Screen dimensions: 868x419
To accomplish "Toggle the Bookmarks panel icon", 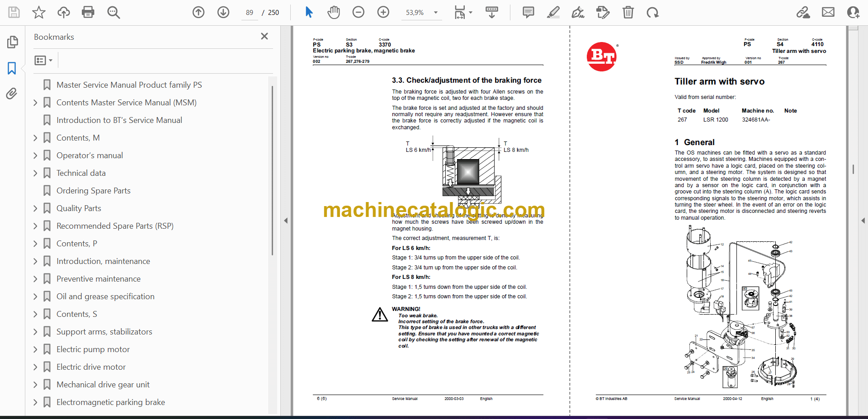I will (x=12, y=68).
